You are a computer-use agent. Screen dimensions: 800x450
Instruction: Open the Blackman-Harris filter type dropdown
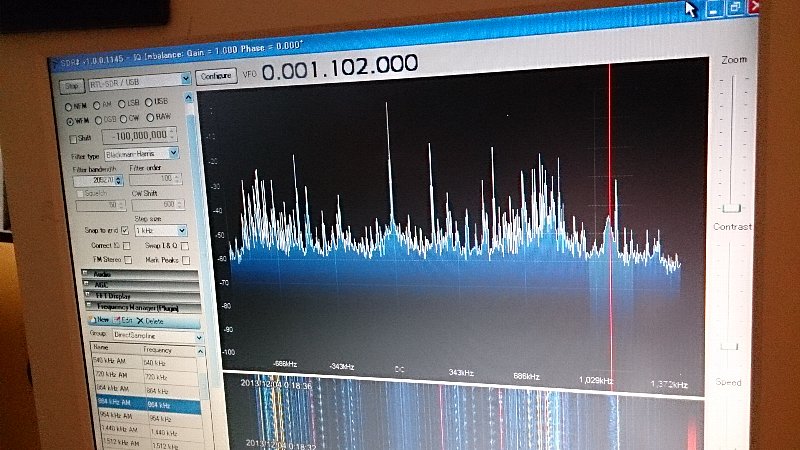click(173, 153)
